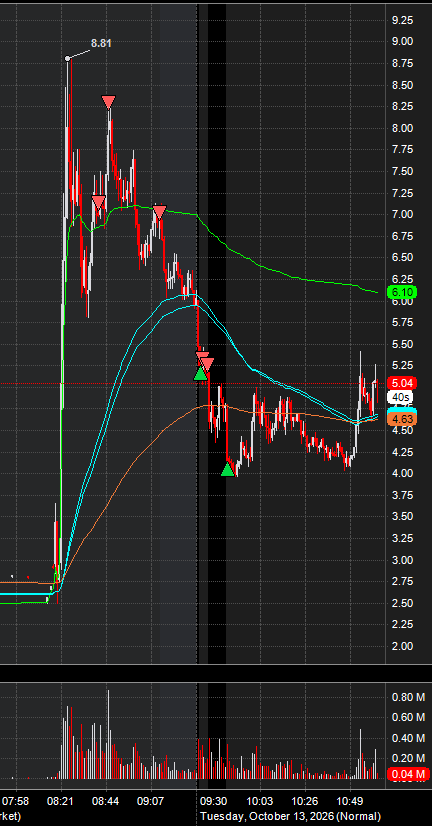432x826 pixels.
Task: Select the red sell marker near 7.15 before 08:44
Action: pos(99,202)
